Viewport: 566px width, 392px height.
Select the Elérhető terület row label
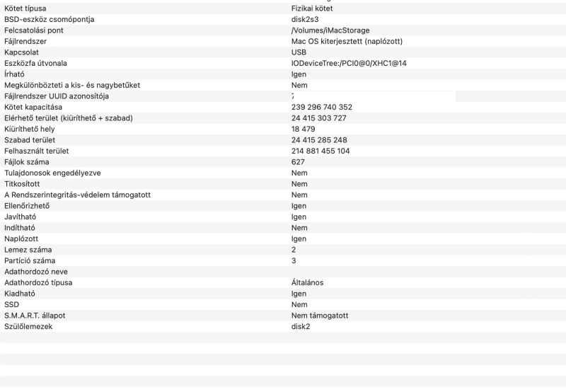[68, 118]
